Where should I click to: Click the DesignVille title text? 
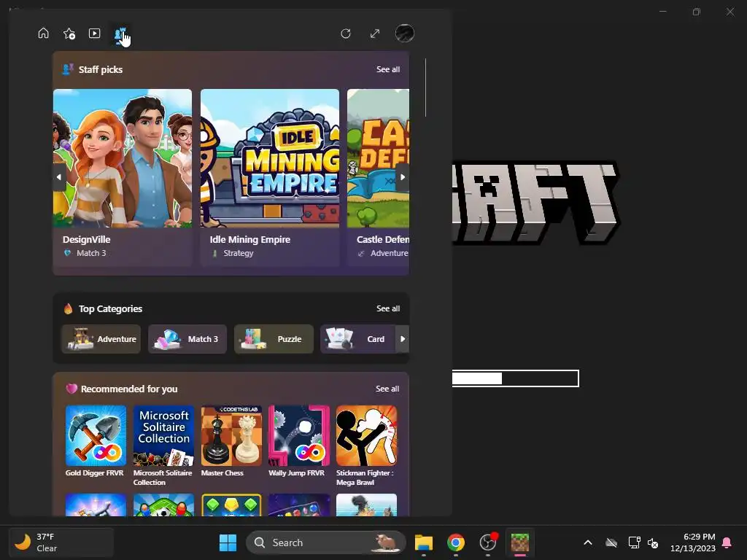[86, 239]
